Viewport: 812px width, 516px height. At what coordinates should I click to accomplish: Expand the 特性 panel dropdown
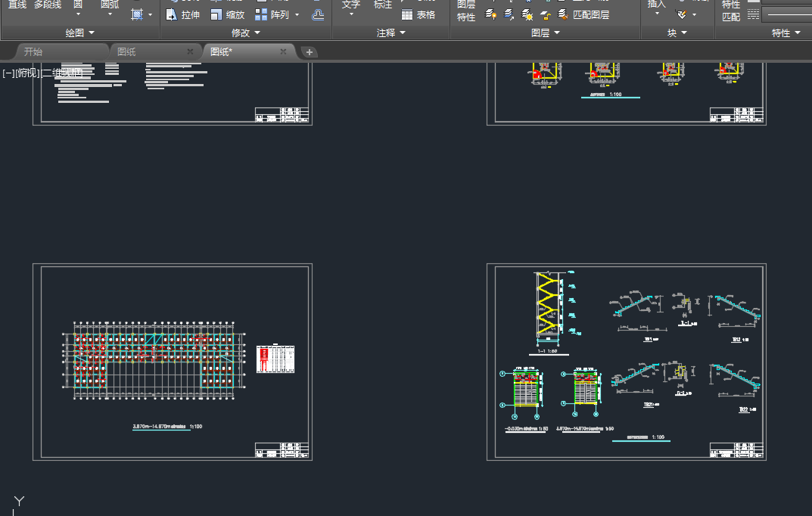click(x=798, y=33)
